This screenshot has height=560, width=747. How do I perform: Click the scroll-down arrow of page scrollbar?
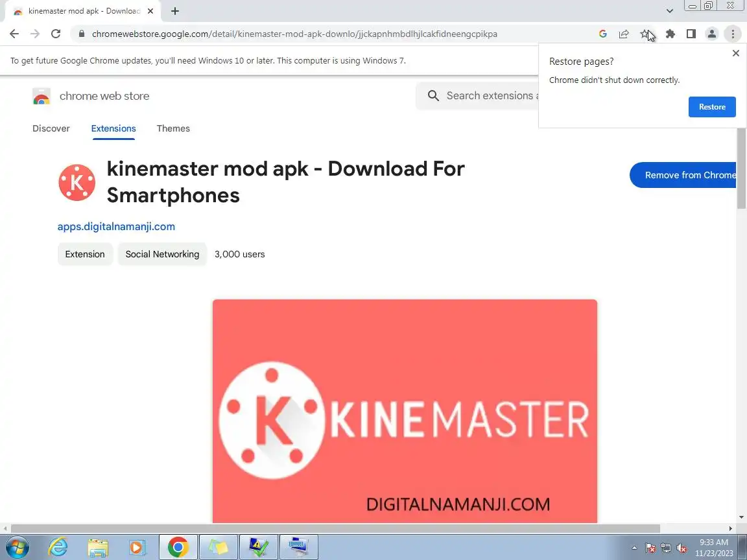(x=741, y=518)
